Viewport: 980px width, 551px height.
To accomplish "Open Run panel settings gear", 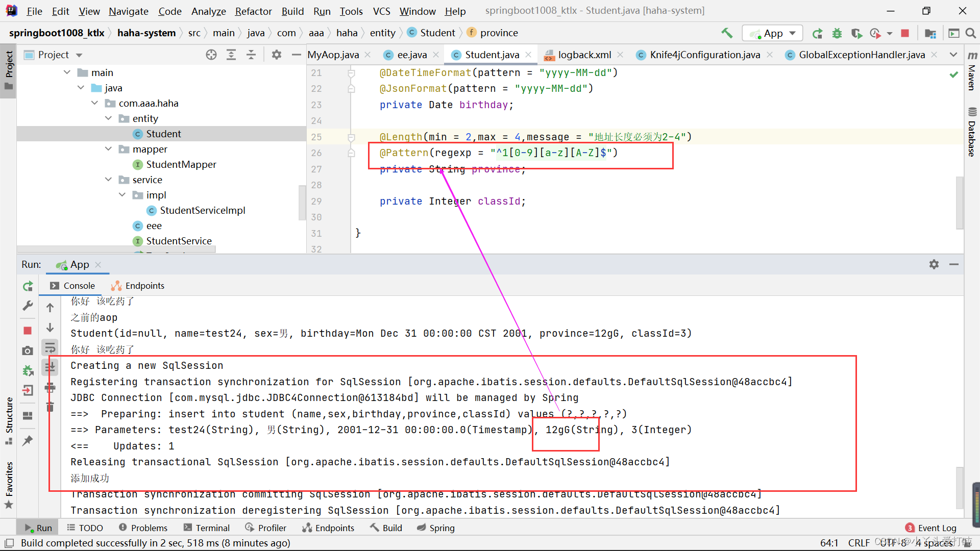I will (934, 264).
